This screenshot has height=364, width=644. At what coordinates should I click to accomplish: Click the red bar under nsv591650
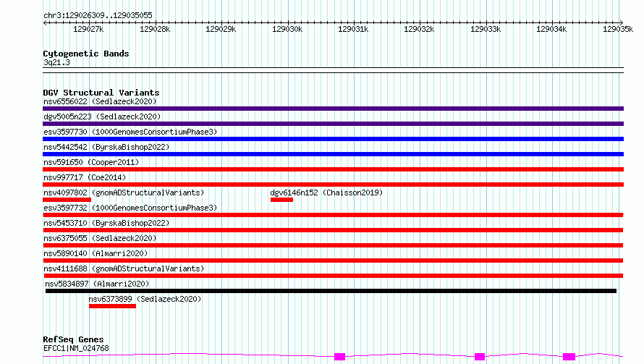[x=333, y=169]
